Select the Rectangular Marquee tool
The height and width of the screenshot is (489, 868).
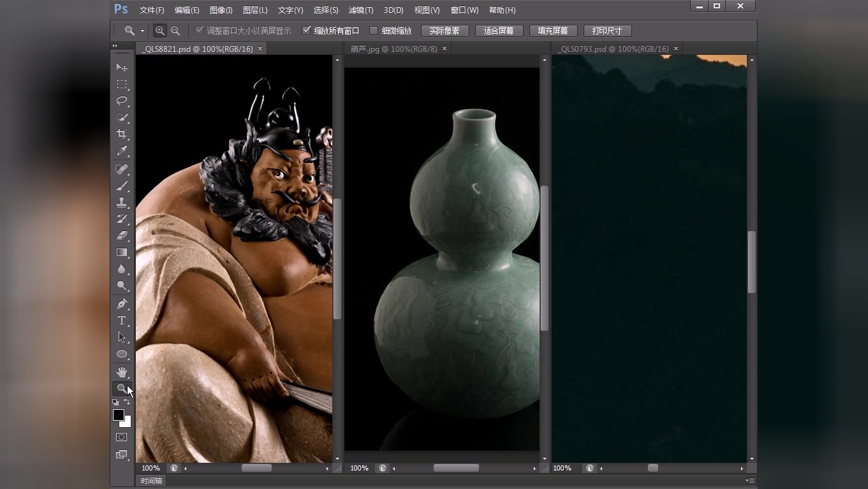tap(121, 84)
